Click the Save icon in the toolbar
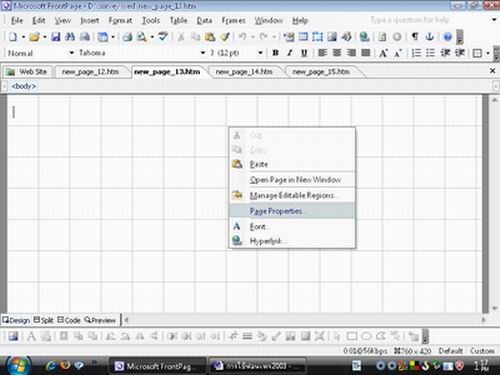The height and width of the screenshot is (375, 500). 55,37
